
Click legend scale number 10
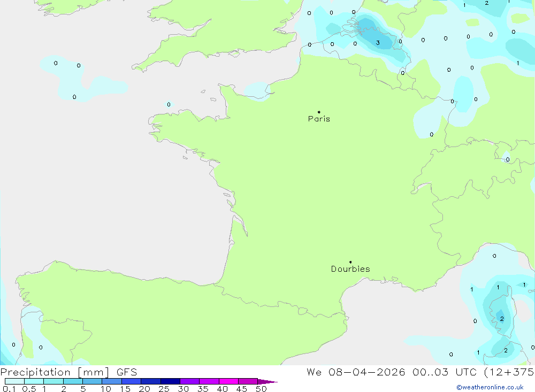coord(105,389)
